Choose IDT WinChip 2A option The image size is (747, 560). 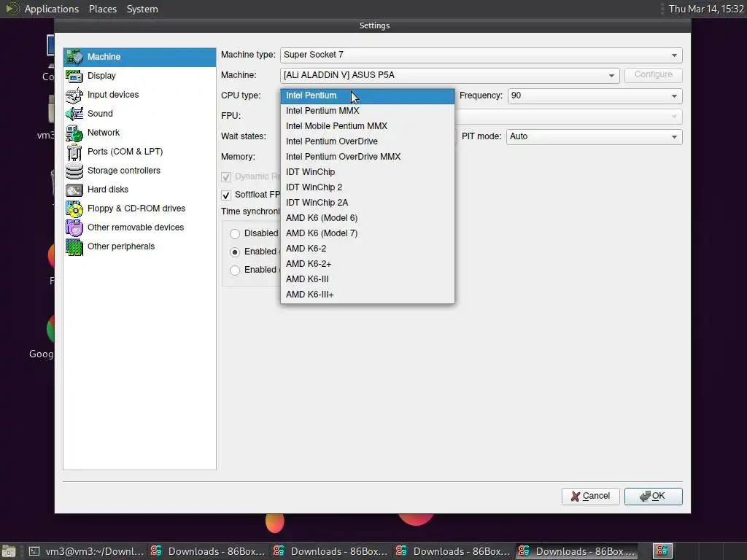click(368, 203)
